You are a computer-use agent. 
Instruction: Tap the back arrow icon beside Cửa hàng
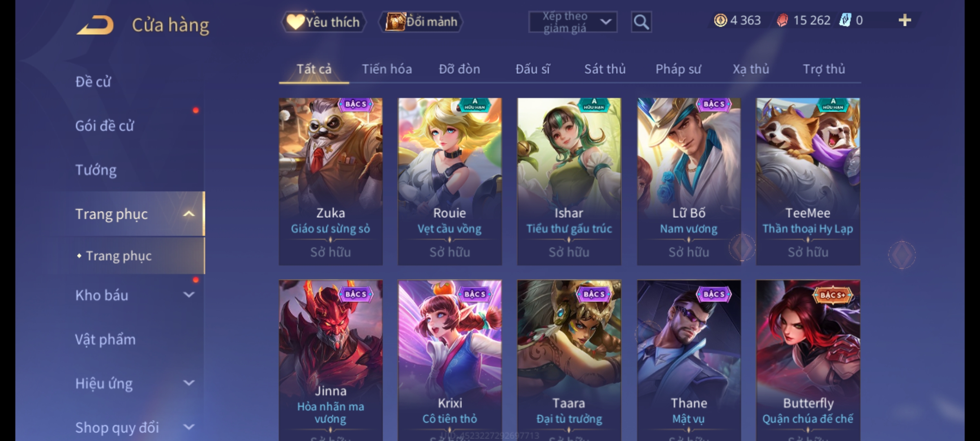[x=95, y=25]
